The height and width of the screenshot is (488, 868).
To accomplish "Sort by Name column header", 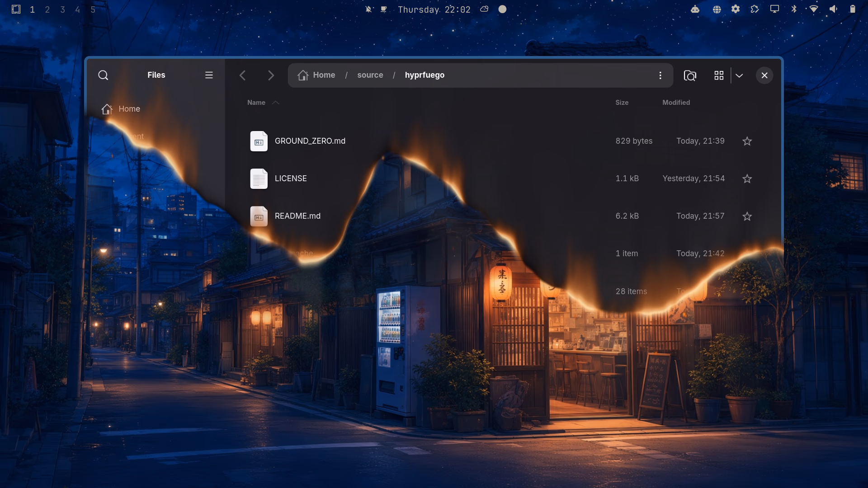I will pos(256,103).
